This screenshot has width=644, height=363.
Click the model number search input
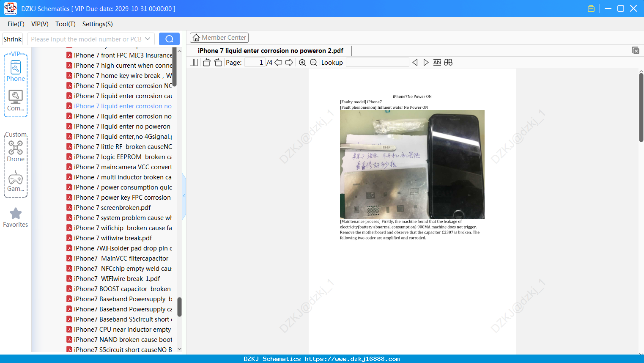(x=86, y=39)
